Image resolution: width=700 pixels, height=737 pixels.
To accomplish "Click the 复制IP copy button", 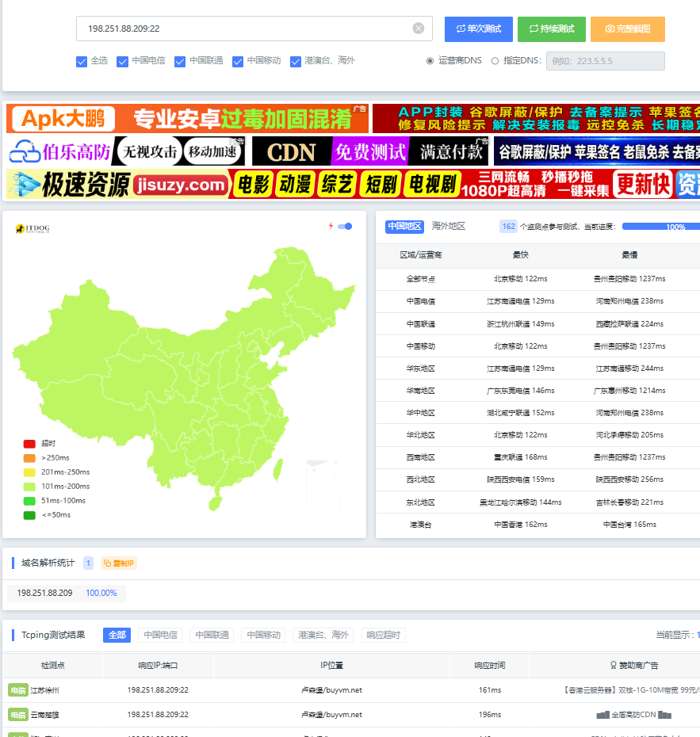I will click(119, 563).
